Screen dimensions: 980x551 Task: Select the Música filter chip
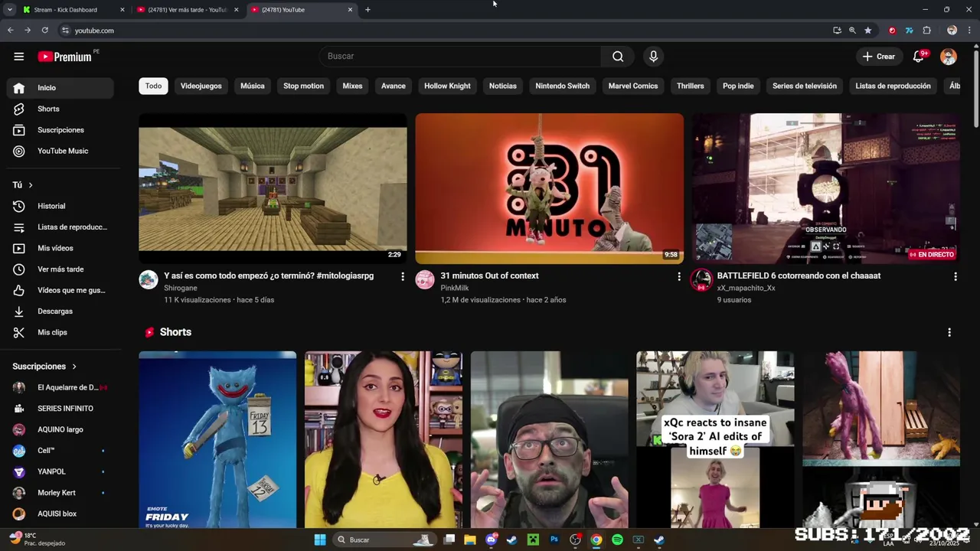pyautogui.click(x=253, y=86)
